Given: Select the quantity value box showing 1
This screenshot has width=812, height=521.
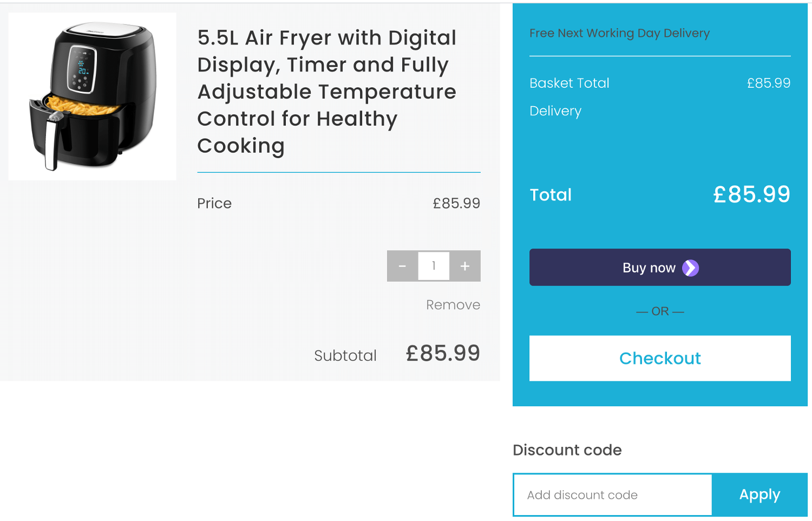Looking at the screenshot, I should point(433,266).
